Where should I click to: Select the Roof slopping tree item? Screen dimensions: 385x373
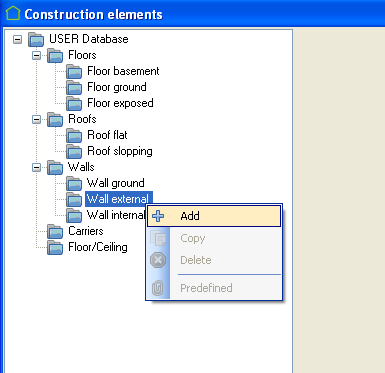120,151
